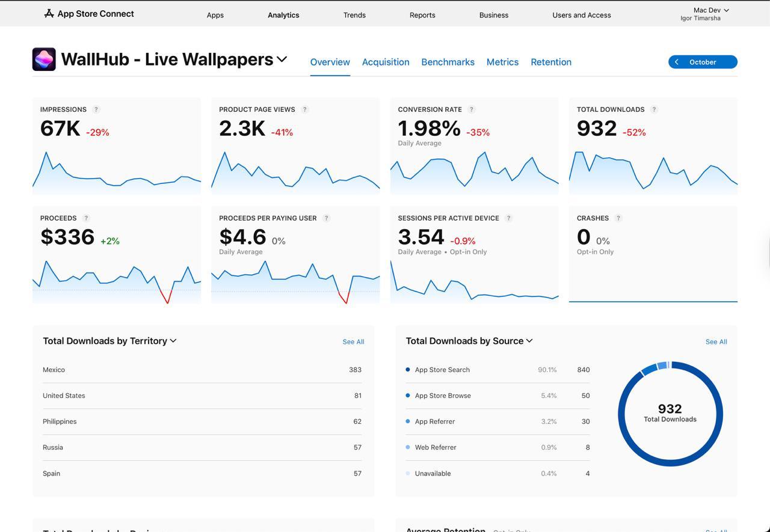
Task: Click the WallHub app icon
Action: [43, 59]
